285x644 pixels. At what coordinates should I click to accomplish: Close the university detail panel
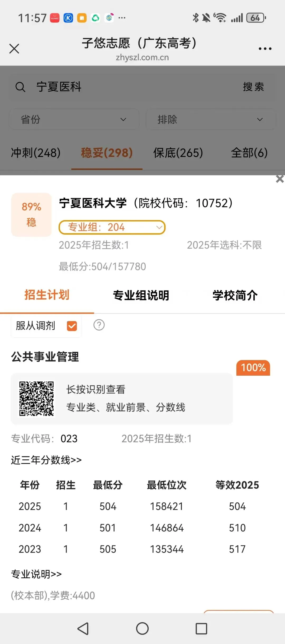pyautogui.click(x=279, y=179)
